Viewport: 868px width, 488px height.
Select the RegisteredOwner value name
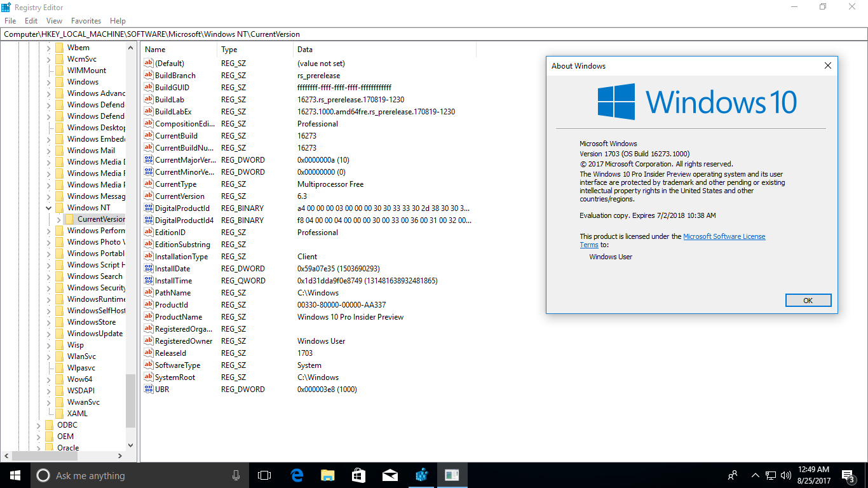tap(184, 341)
